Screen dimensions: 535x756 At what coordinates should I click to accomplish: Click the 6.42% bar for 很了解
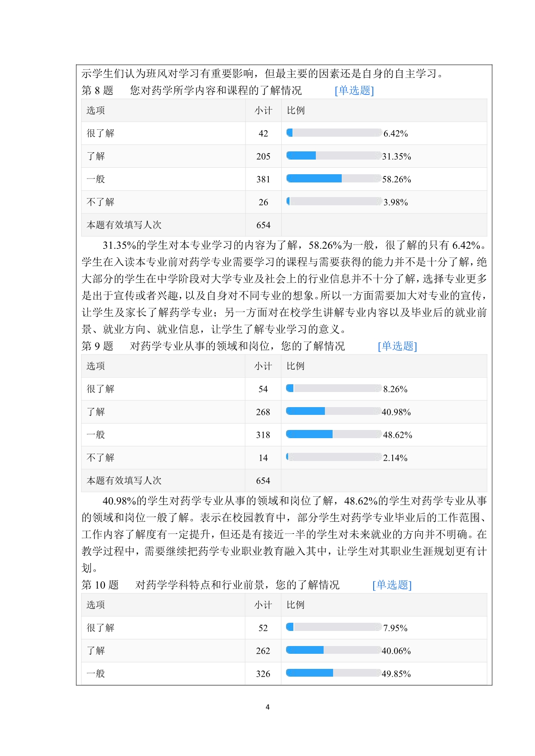tap(334, 133)
